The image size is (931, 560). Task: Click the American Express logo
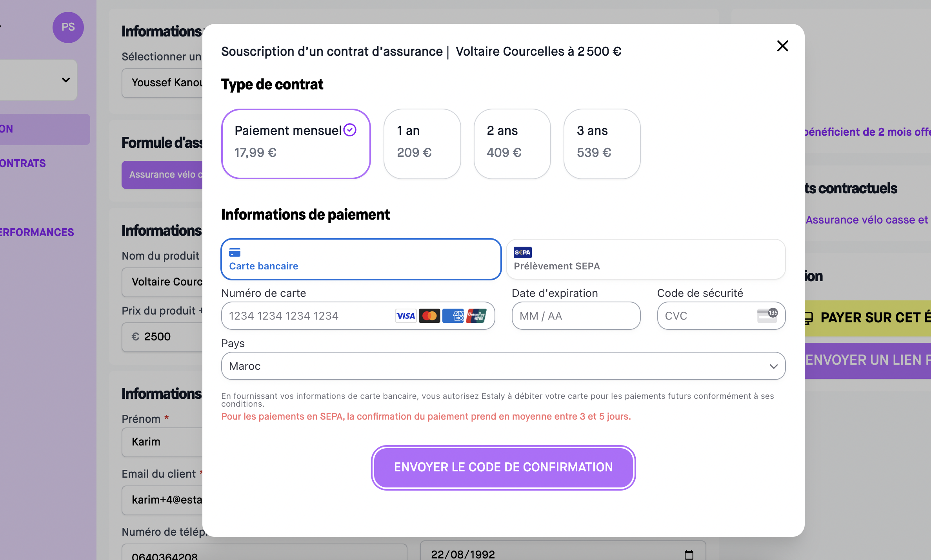(453, 316)
